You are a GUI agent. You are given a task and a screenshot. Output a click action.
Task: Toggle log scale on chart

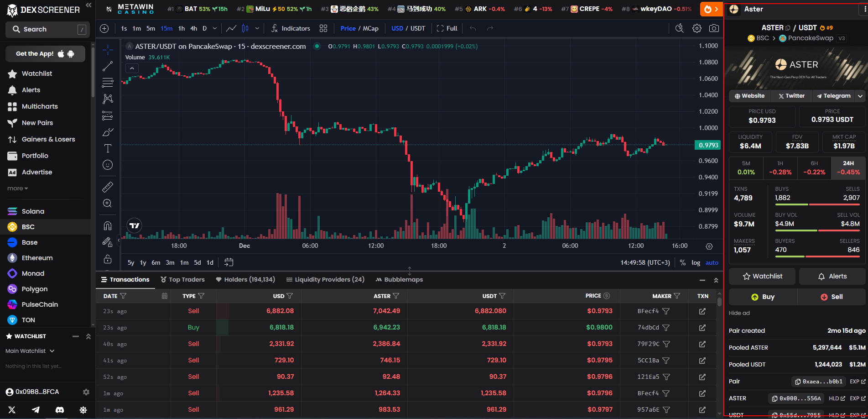[696, 262]
